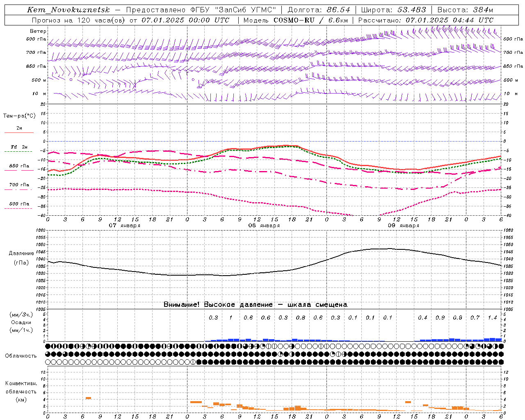This screenshot has width=525, height=420.
Task: Click the station title Kem_Novokuznetsk
Action: coord(68,10)
